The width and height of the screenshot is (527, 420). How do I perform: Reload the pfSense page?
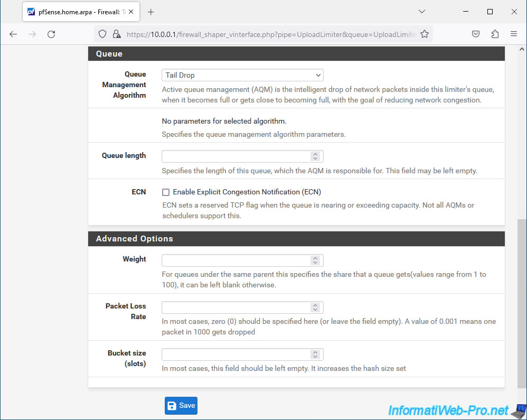tap(51, 34)
